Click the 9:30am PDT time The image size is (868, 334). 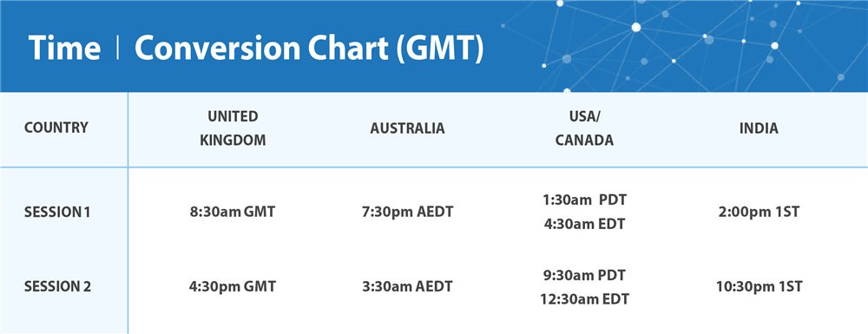point(584,275)
